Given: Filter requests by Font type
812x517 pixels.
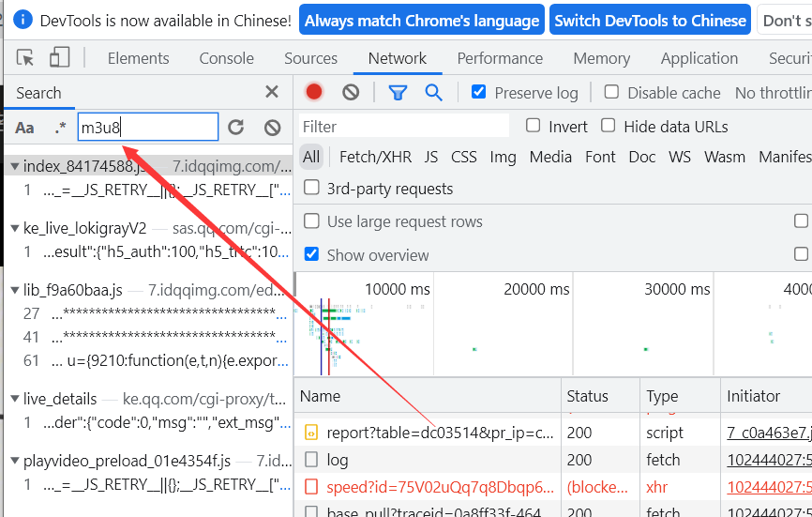Looking at the screenshot, I should tap(600, 157).
